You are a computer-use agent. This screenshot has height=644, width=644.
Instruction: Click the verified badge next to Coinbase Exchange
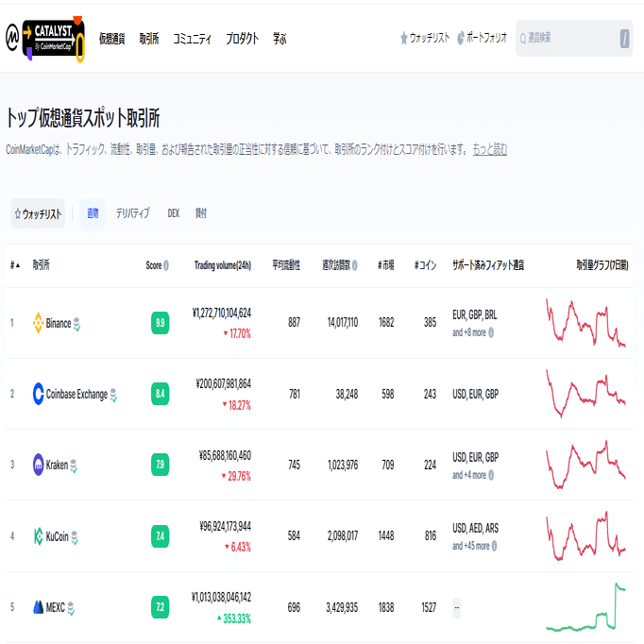(113, 395)
